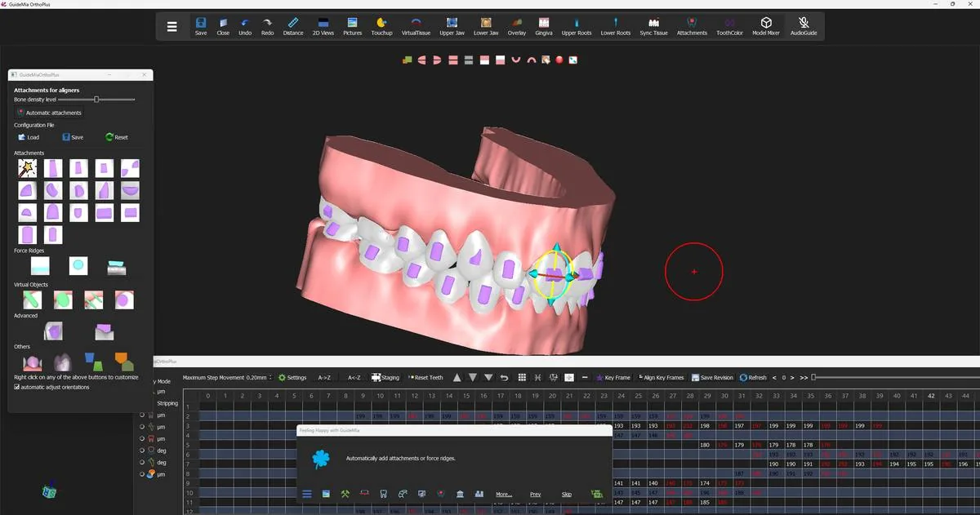Screen dimensions: 980x515
Task: Click the Automatic attachments button
Action: [49, 113]
